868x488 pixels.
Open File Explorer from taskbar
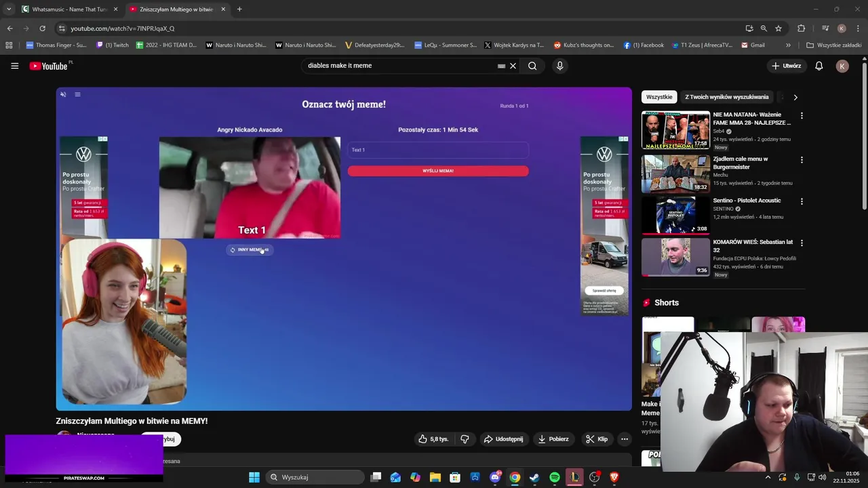pos(435,477)
